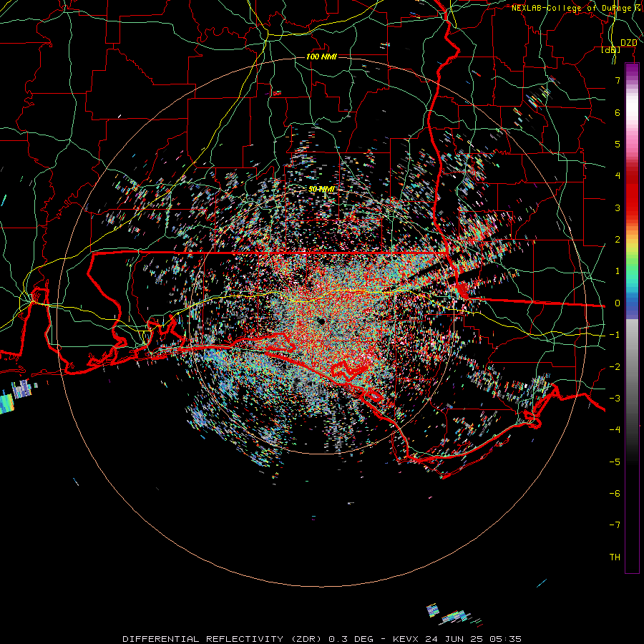Click the 2 value on the dB scale

click(618, 240)
